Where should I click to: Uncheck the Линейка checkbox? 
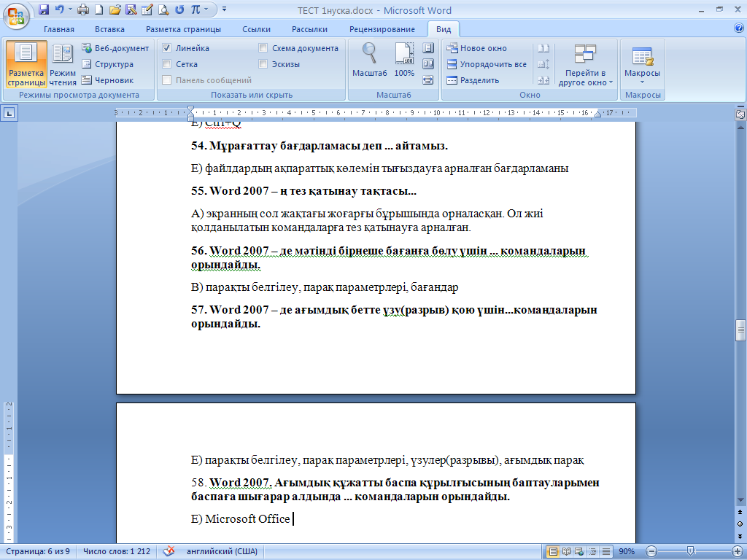tap(167, 48)
